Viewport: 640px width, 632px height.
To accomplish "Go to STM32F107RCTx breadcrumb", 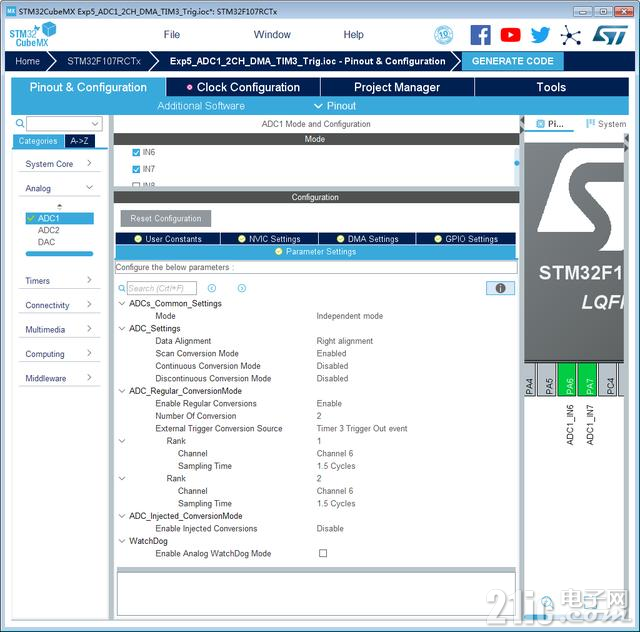I will [104, 61].
